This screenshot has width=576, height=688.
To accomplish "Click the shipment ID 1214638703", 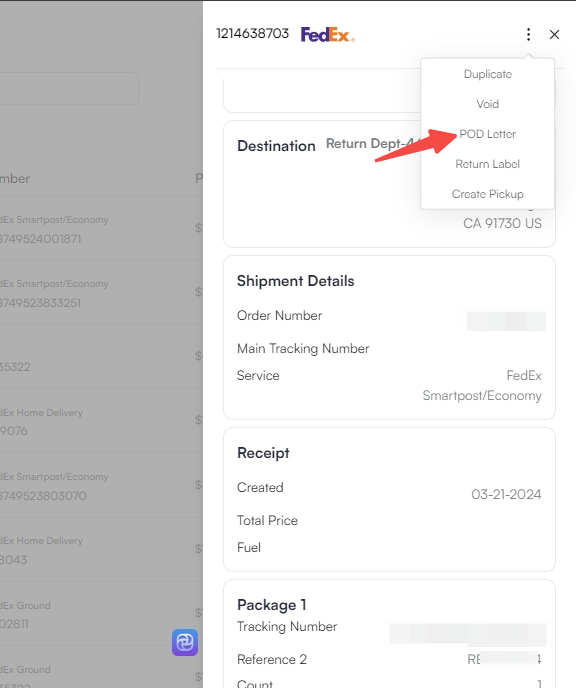I will click(x=252, y=33).
